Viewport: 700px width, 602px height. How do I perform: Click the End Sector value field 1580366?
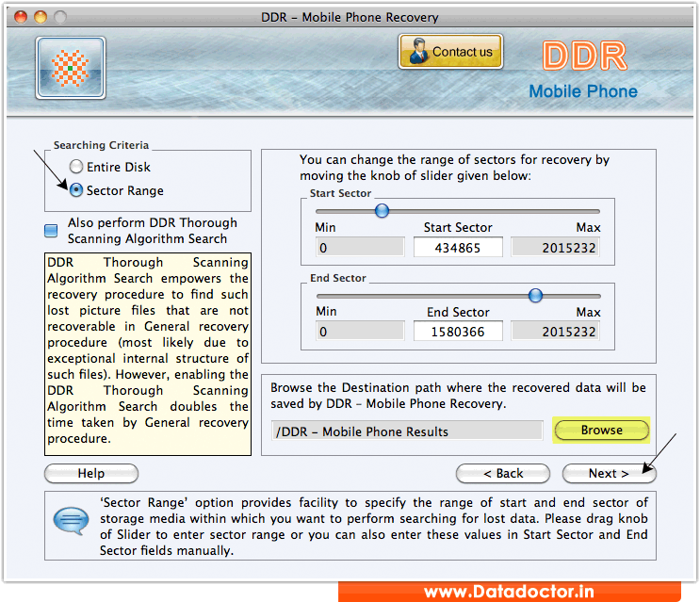coord(458,332)
